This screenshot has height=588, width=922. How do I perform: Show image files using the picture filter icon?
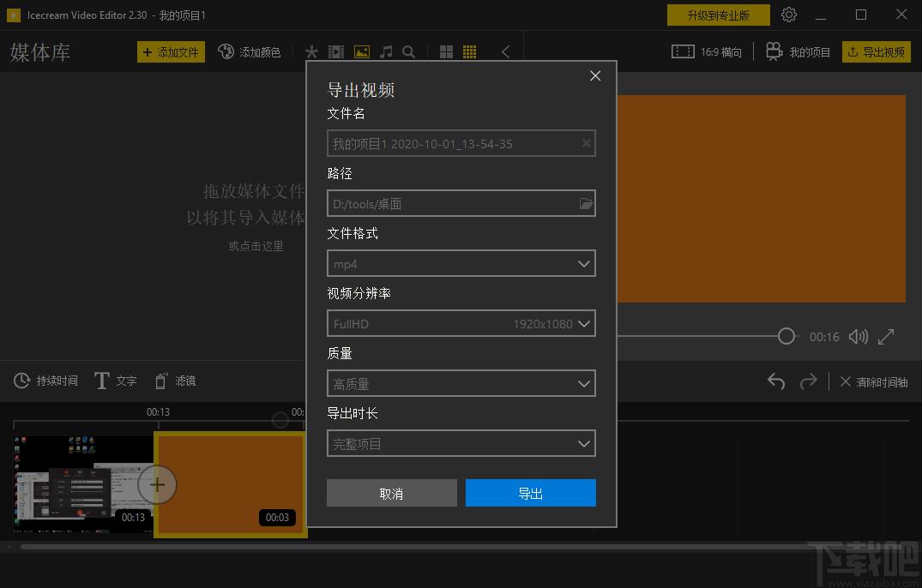tap(362, 52)
